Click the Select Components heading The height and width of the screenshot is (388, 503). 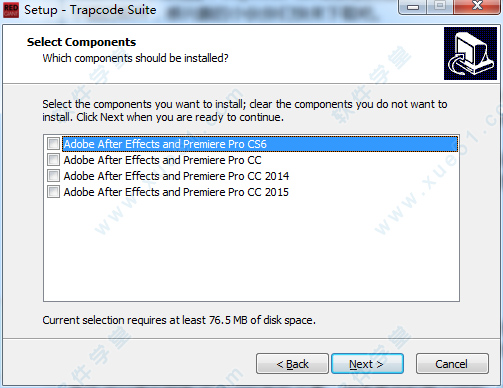[x=81, y=42]
